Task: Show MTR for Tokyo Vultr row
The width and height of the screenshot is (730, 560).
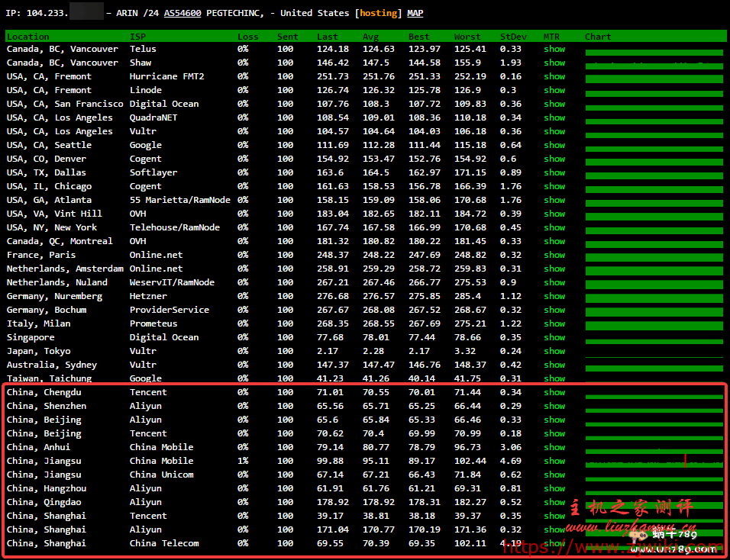Action: (554, 351)
